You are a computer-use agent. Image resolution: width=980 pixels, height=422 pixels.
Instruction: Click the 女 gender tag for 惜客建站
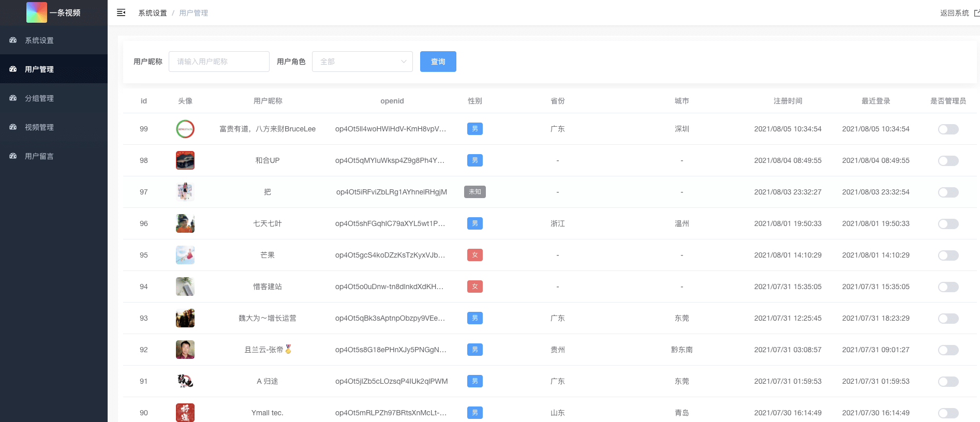pyautogui.click(x=475, y=287)
